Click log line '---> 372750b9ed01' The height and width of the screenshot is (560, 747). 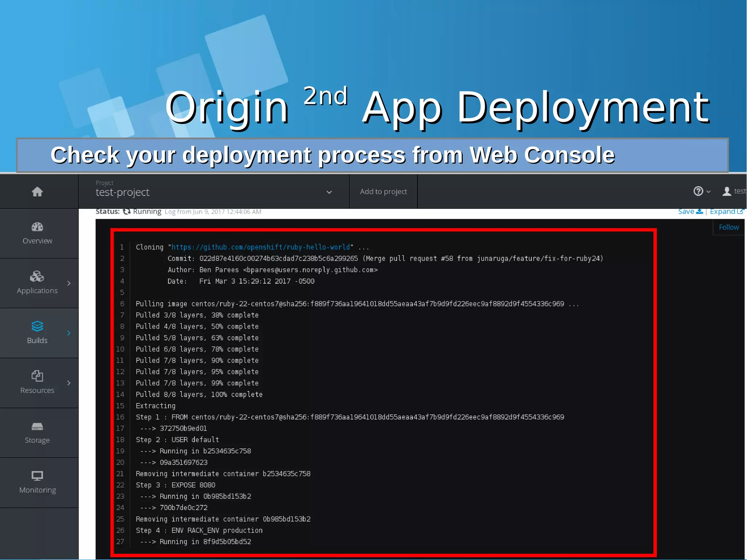pyautogui.click(x=174, y=428)
